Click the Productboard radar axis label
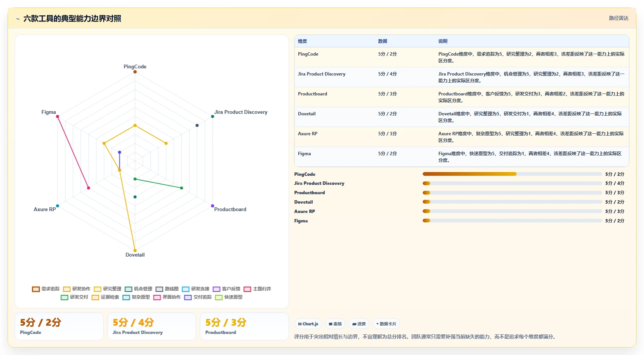Image resolution: width=644 pixels, height=355 pixels. pos(230,209)
